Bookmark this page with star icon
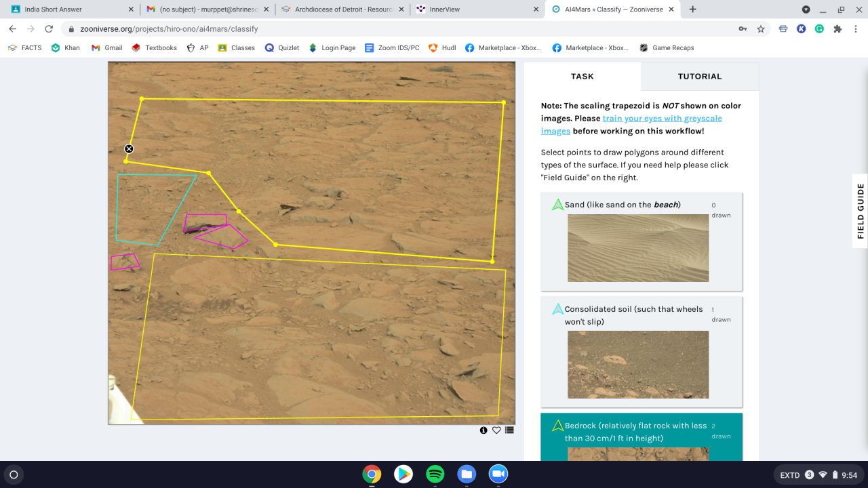The width and height of the screenshot is (868, 488). [761, 29]
